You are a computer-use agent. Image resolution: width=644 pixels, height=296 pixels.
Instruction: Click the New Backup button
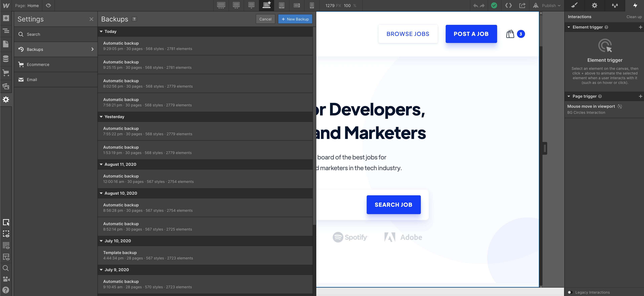click(x=295, y=19)
